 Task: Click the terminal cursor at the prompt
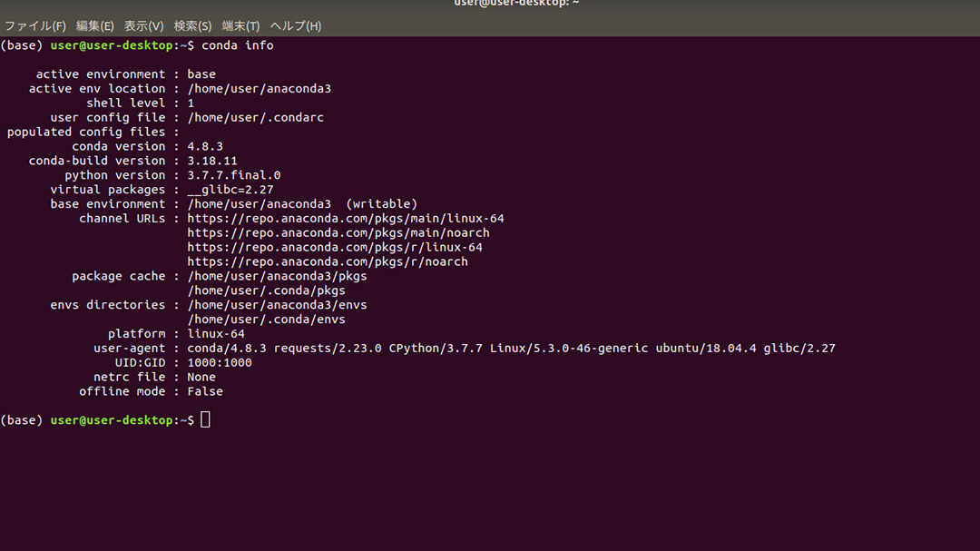coord(206,419)
